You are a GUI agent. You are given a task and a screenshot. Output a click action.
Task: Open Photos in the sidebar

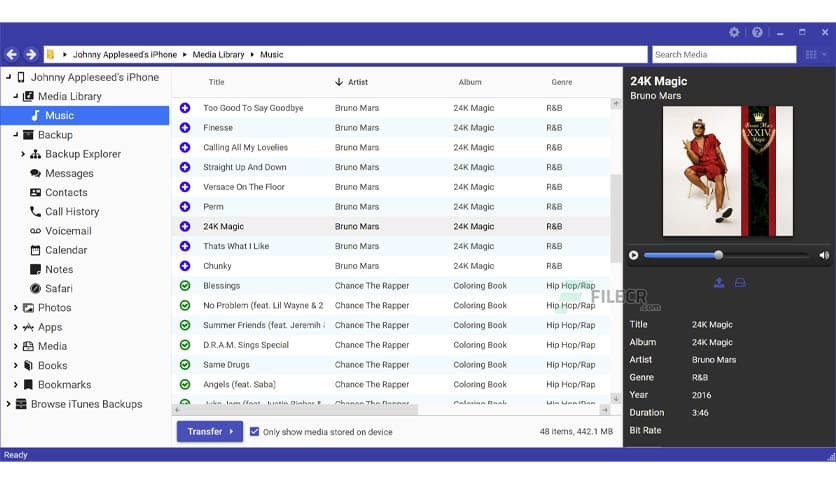[54, 308]
